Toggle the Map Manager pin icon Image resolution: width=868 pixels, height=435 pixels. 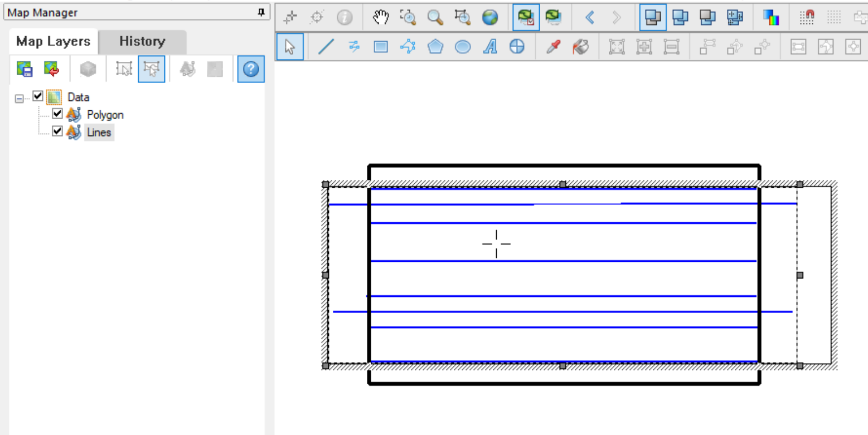260,12
